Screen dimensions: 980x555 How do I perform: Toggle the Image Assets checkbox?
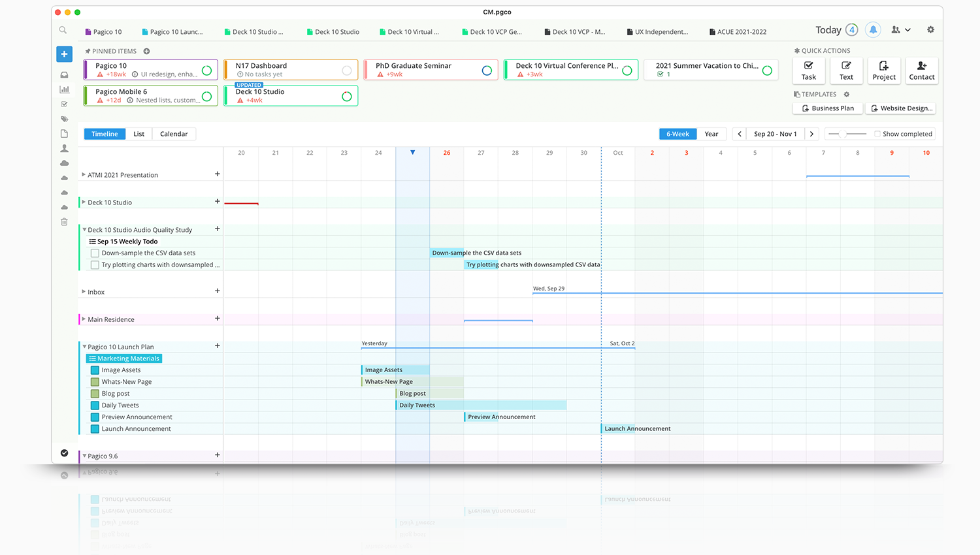(95, 370)
